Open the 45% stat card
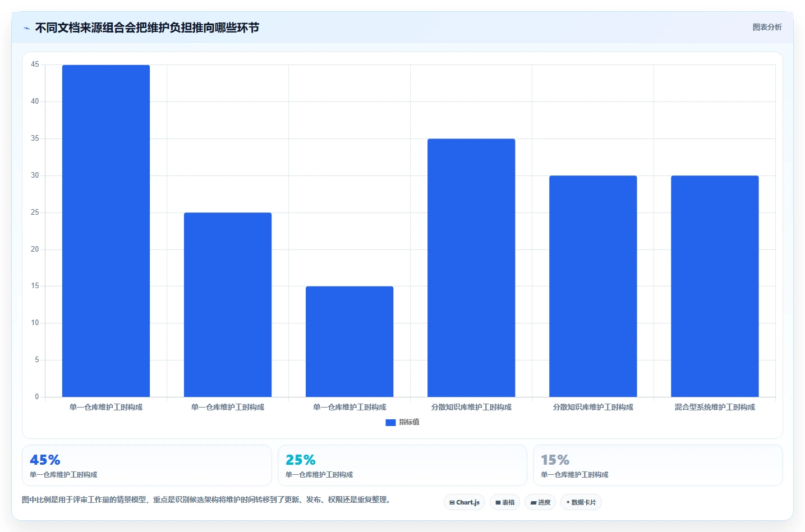Image resolution: width=805 pixels, height=532 pixels. [x=147, y=465]
